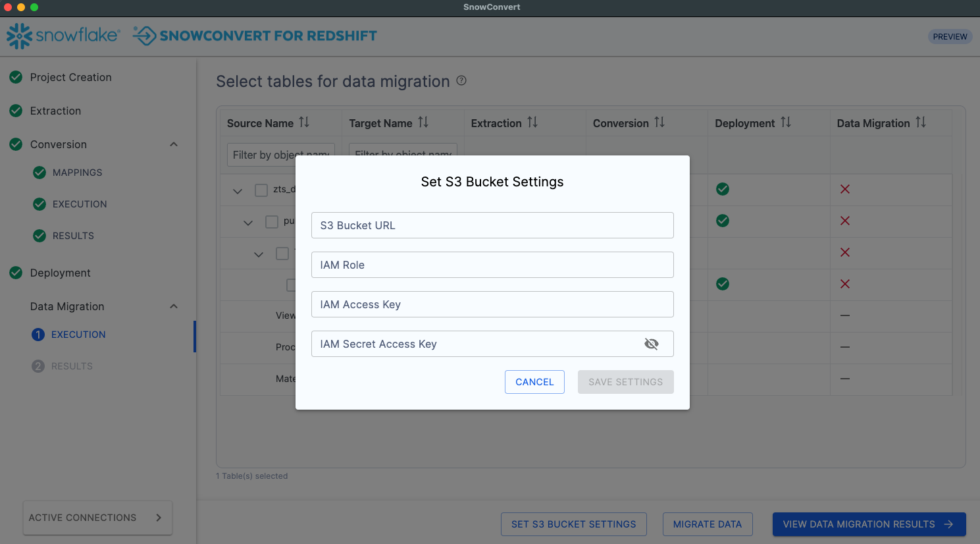
Task: Collapse the Conversion sidebar section
Action: 174,144
